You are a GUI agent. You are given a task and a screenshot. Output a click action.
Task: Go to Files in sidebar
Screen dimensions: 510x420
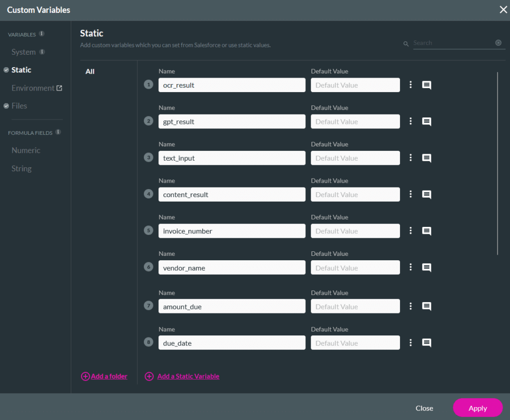coord(19,106)
